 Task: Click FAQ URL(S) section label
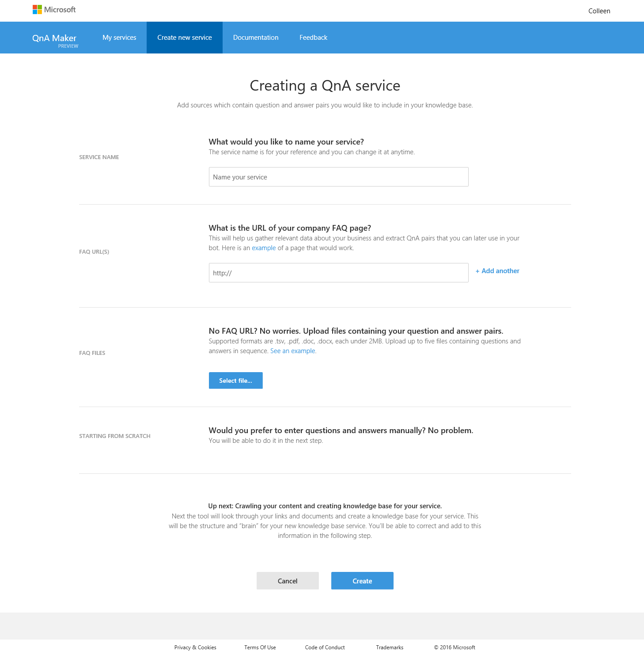pyautogui.click(x=94, y=252)
